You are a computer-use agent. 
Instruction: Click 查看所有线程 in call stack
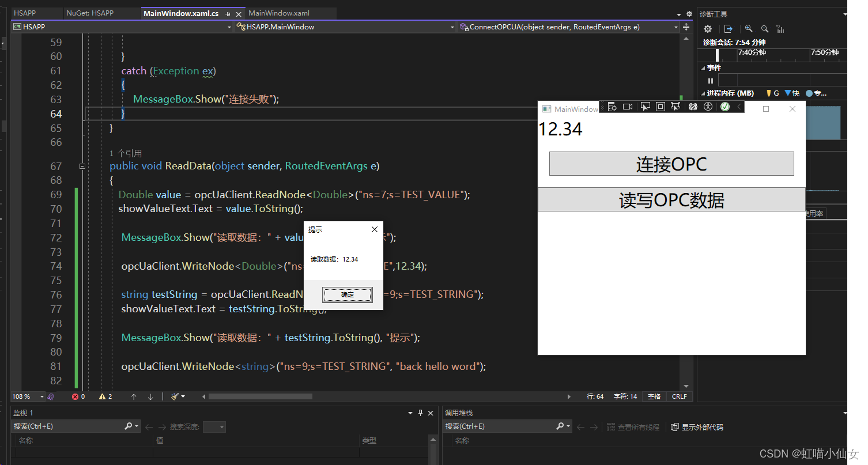pos(633,427)
